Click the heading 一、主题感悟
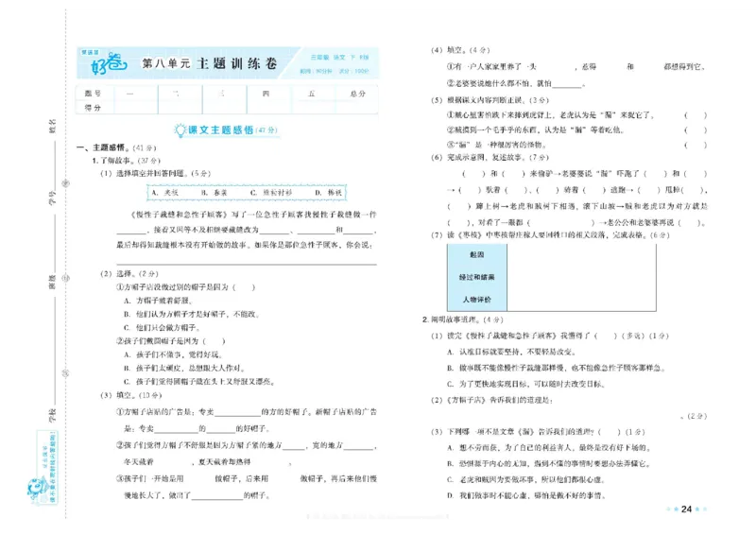The height and width of the screenshot is (535, 756). point(116,147)
